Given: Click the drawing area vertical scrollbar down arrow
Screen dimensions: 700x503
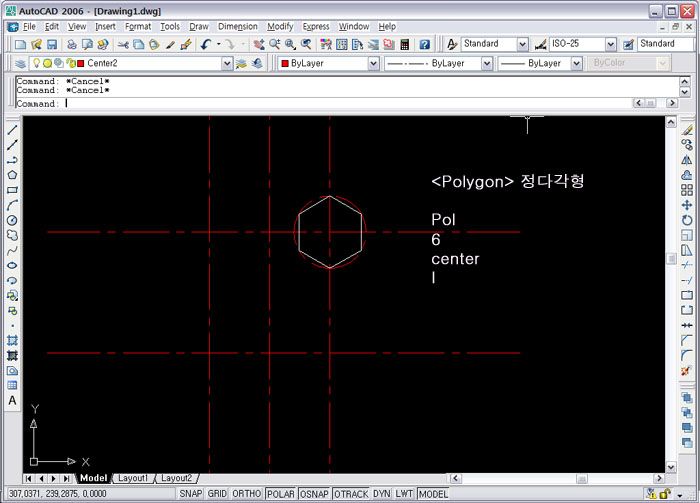Looking at the screenshot, I should (x=671, y=467).
